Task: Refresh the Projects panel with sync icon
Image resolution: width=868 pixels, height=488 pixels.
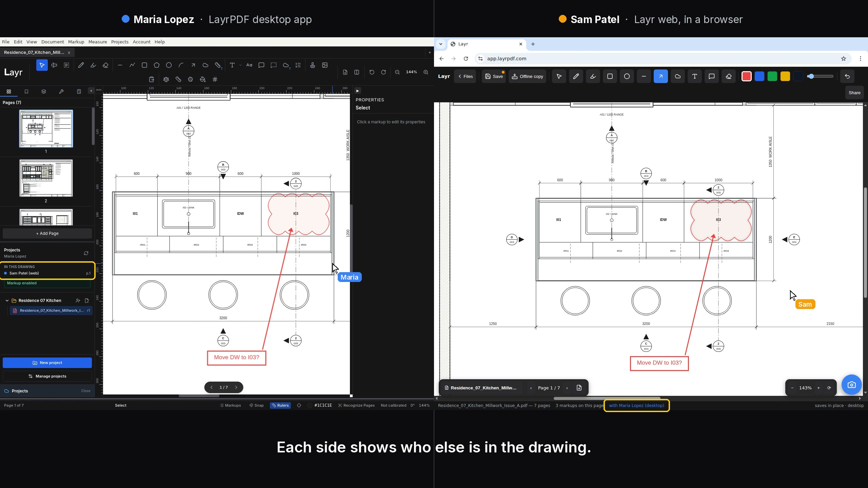Action: [x=86, y=253]
